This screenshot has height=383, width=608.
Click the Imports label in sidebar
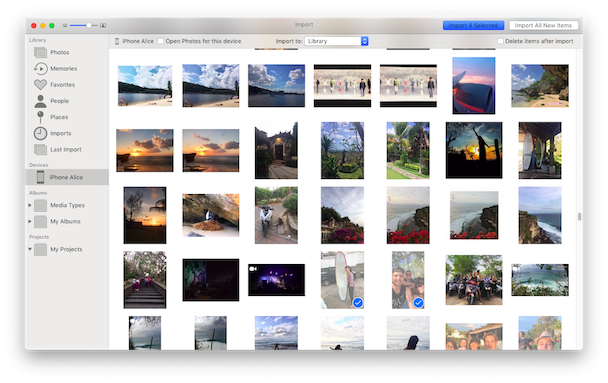(x=60, y=133)
